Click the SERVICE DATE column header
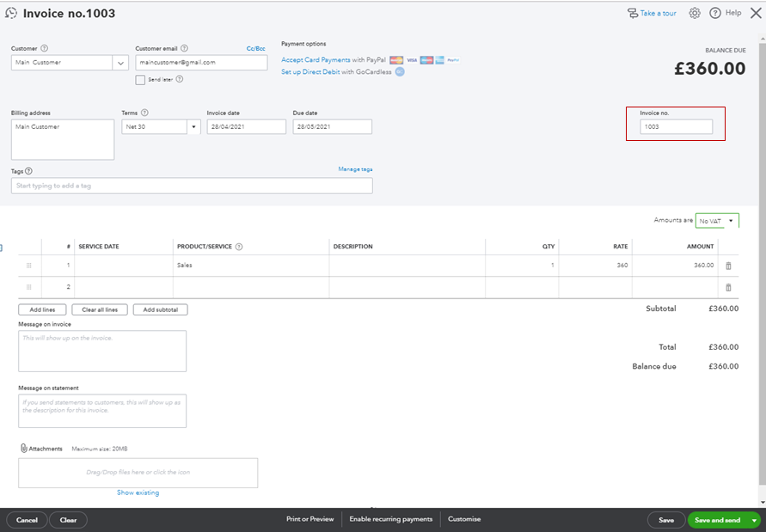 pyautogui.click(x=99, y=247)
